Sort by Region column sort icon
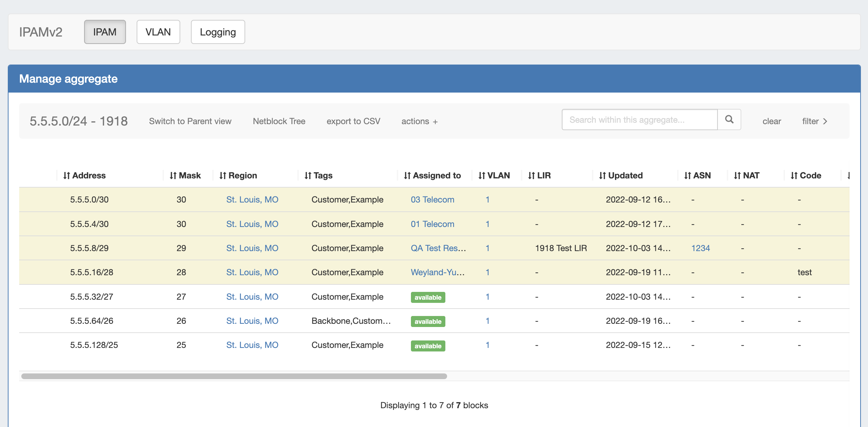This screenshot has height=427, width=868. 223,176
